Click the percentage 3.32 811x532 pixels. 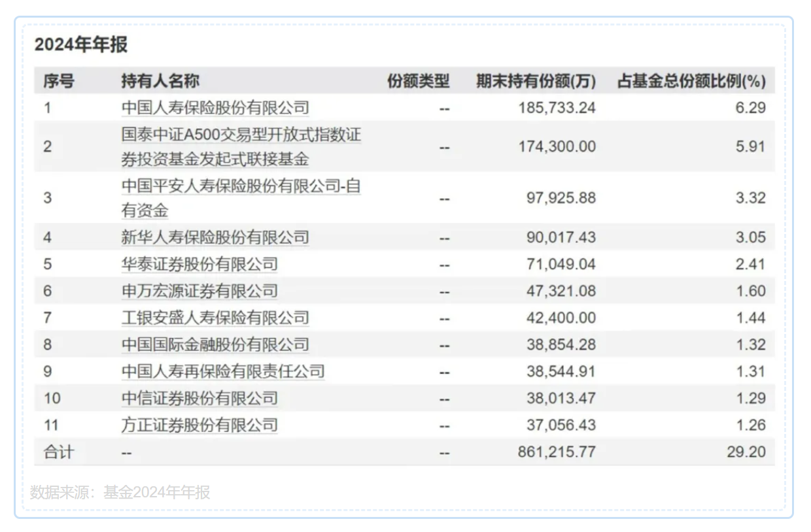[751, 197]
